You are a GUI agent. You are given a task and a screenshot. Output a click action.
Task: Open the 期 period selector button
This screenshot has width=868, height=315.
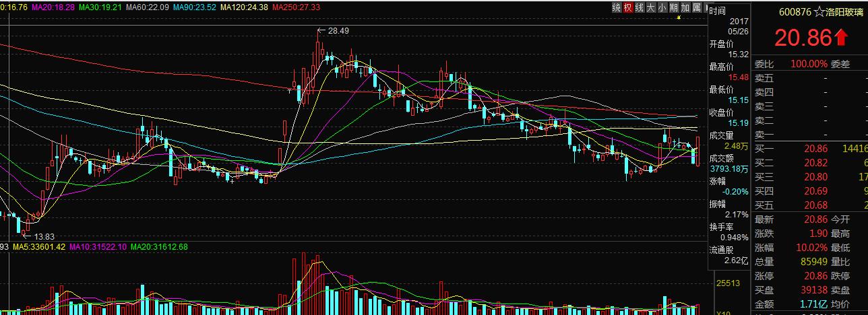pyautogui.click(x=674, y=7)
